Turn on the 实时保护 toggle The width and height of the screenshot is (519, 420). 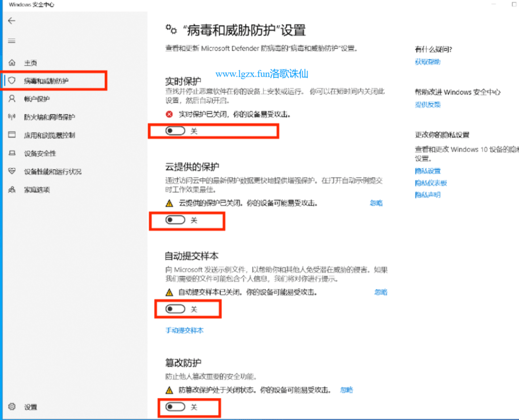[175, 131]
